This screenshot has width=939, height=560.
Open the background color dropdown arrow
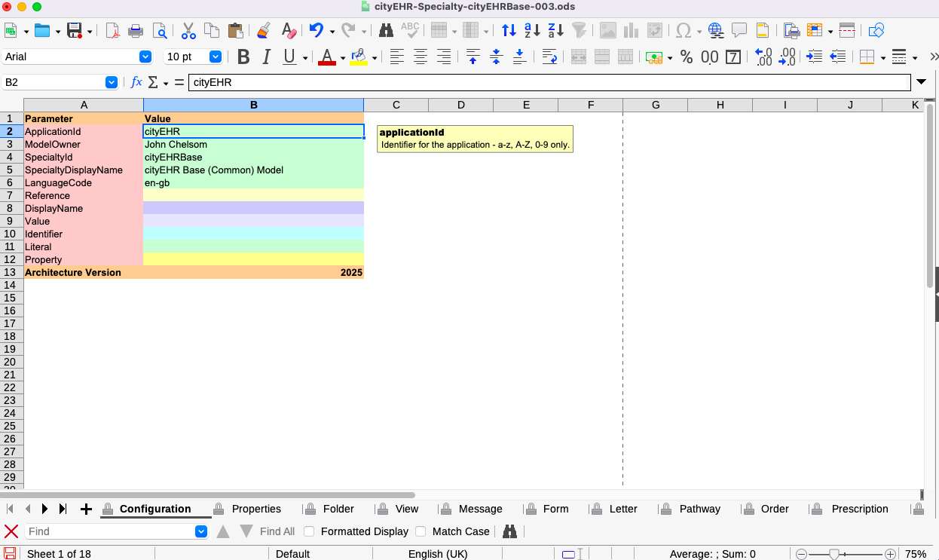(x=375, y=57)
